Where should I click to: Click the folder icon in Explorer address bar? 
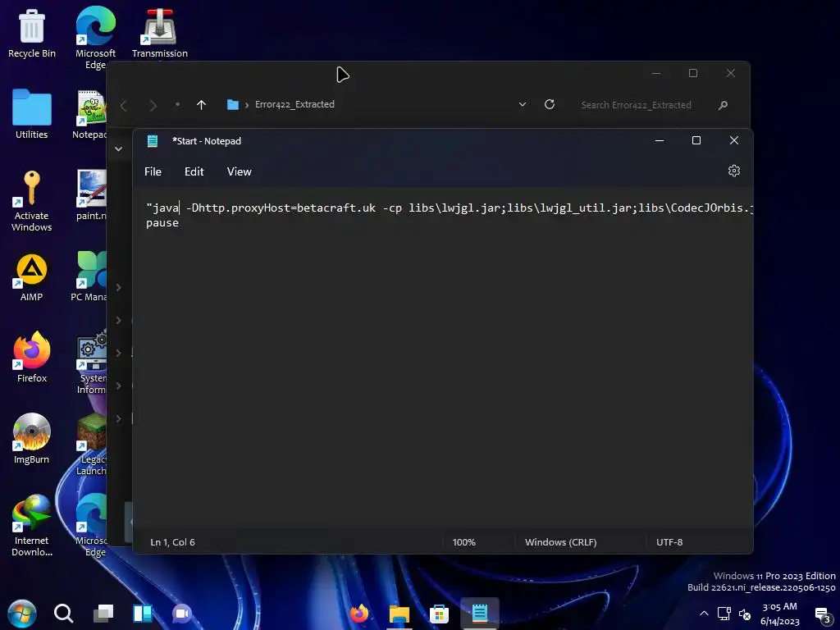pyautogui.click(x=232, y=104)
